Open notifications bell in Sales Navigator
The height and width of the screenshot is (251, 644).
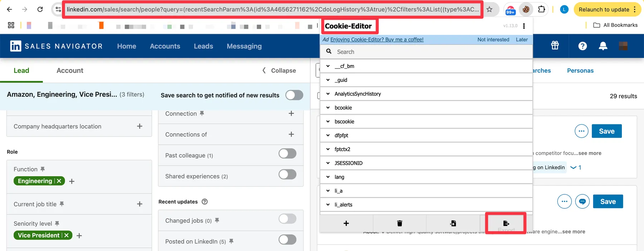pos(603,46)
